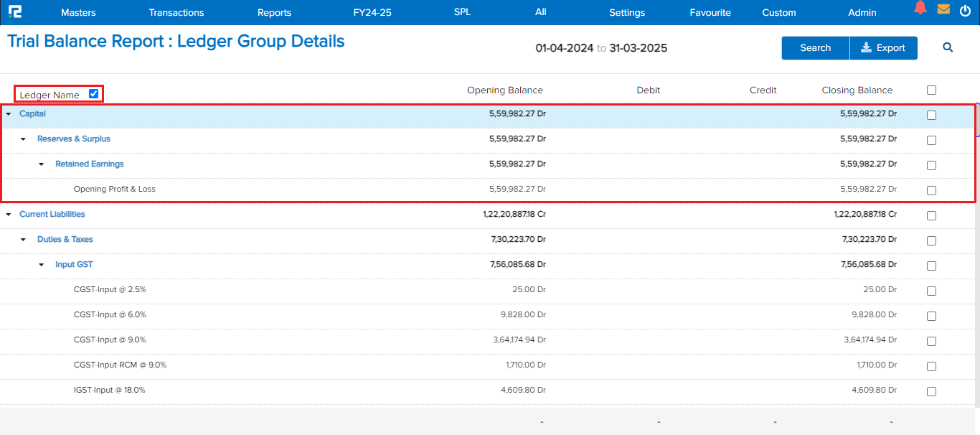
Task: Export the trial balance report
Action: pos(883,47)
